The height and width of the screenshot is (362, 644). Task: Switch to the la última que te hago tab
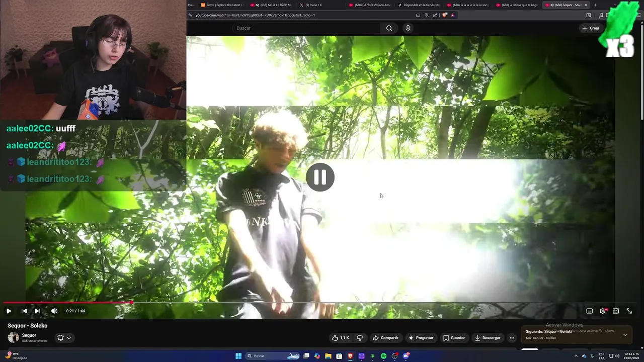click(517, 5)
